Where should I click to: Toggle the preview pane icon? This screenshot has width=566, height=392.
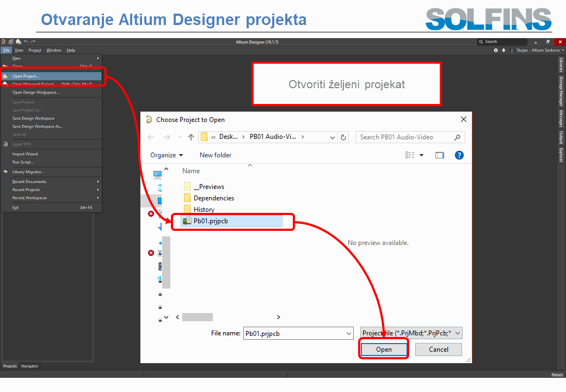439,155
